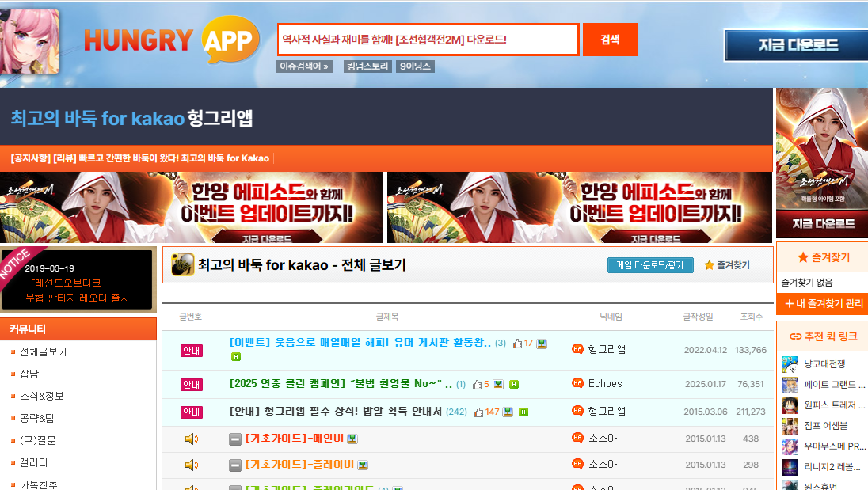Viewport: 868px width, 490px height.
Task: Click the speaker icon on 플레이UI row
Action: point(192,465)
